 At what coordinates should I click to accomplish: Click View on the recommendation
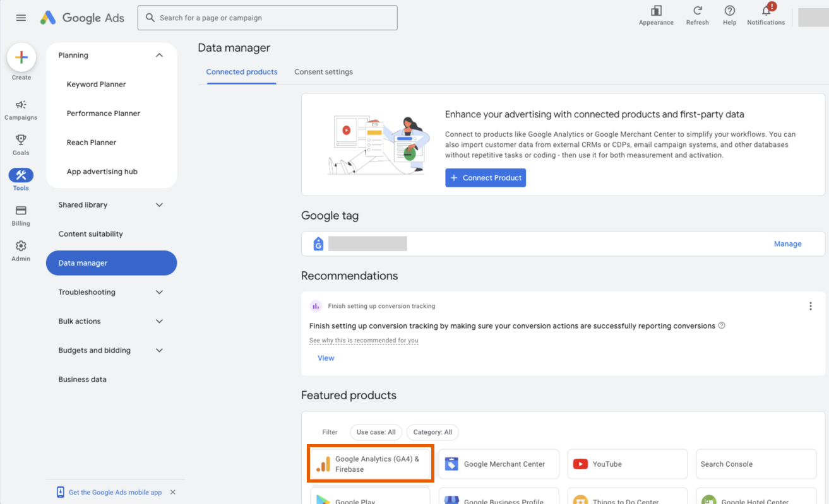[x=326, y=358]
